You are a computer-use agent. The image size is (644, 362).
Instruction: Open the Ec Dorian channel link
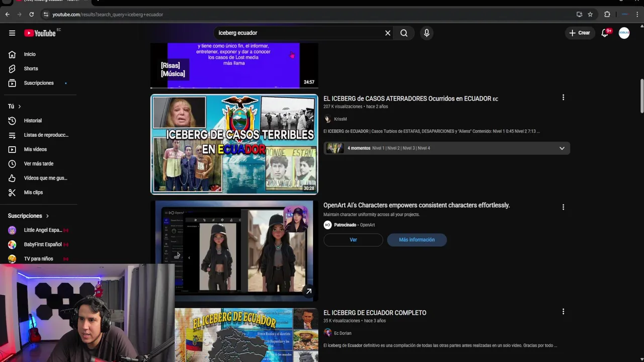tap(343, 333)
